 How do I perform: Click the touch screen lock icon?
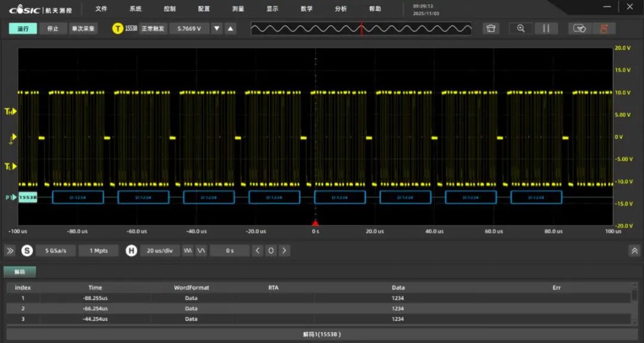579,29
